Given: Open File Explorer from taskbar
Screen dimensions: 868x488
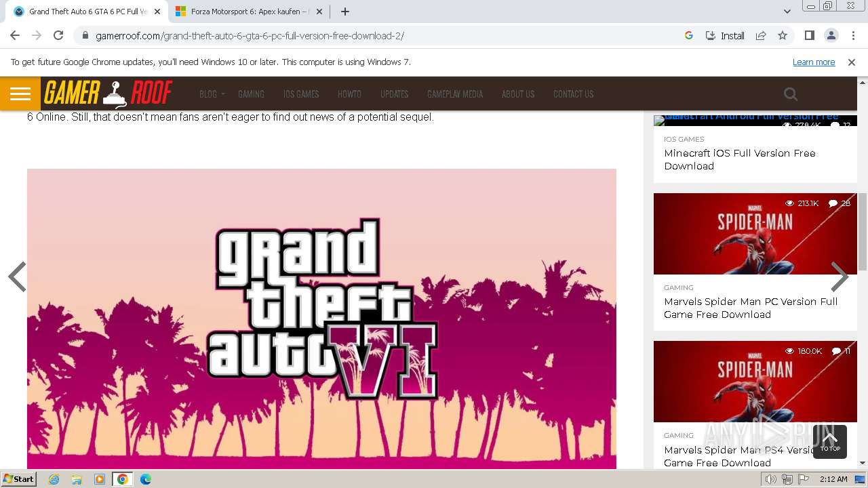Looking at the screenshot, I should 77,479.
